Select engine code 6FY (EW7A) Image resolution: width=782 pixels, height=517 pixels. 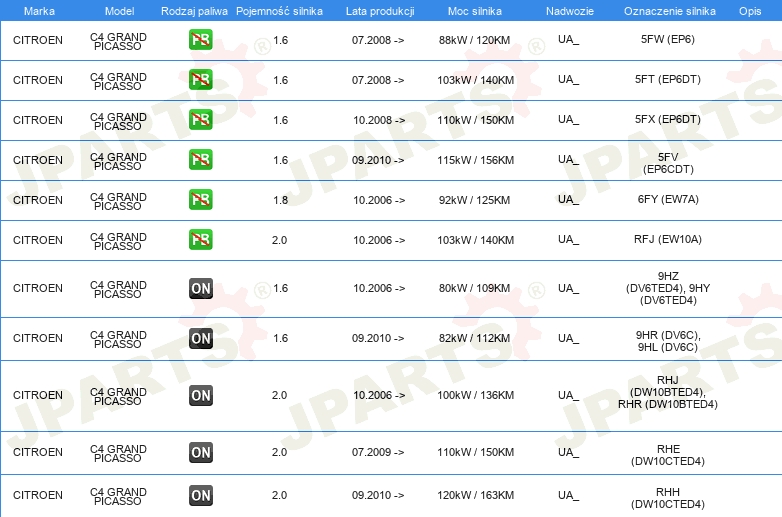click(668, 199)
